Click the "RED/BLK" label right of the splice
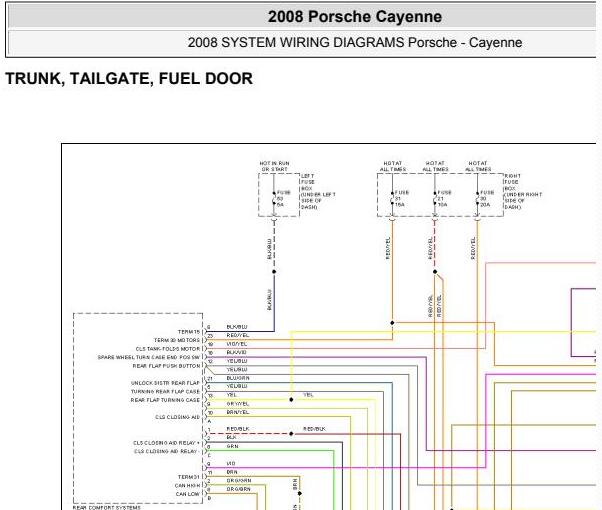The width and height of the screenshot is (602, 510). tap(314, 429)
